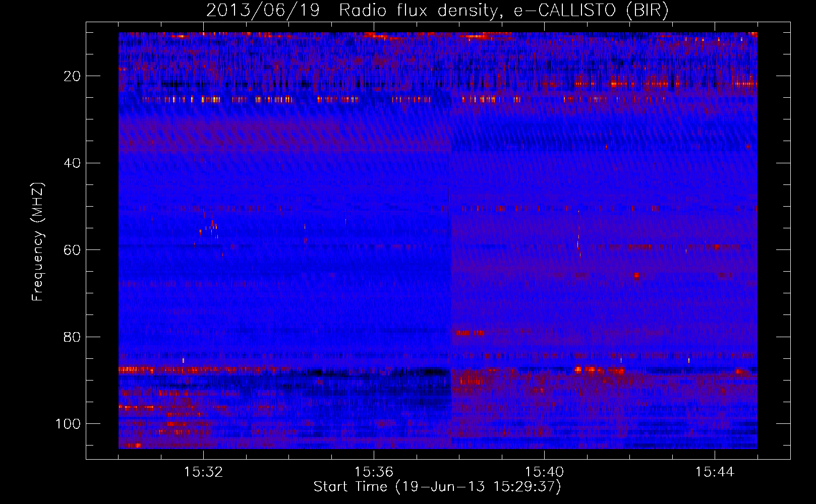Click the 100 MHz frequency tick label
The height and width of the screenshot is (504, 816).
68,424
